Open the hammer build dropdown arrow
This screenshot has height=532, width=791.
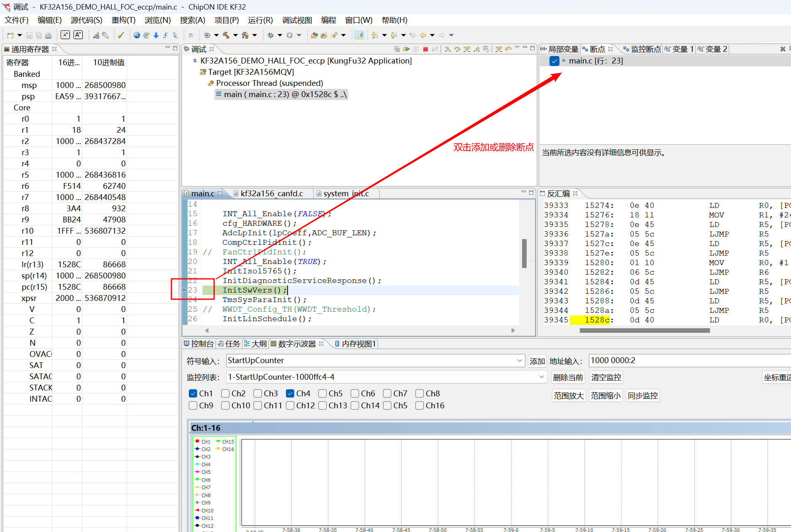(x=235, y=35)
